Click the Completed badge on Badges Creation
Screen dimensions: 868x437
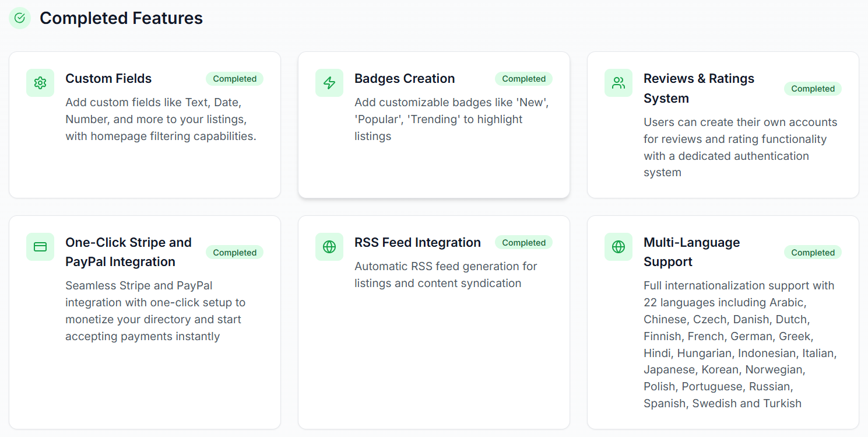[x=523, y=79]
